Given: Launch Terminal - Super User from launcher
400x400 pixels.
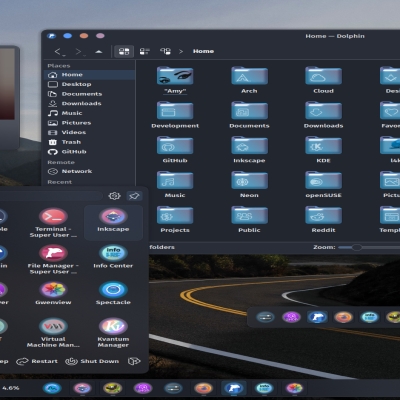Looking at the screenshot, I should (53, 223).
